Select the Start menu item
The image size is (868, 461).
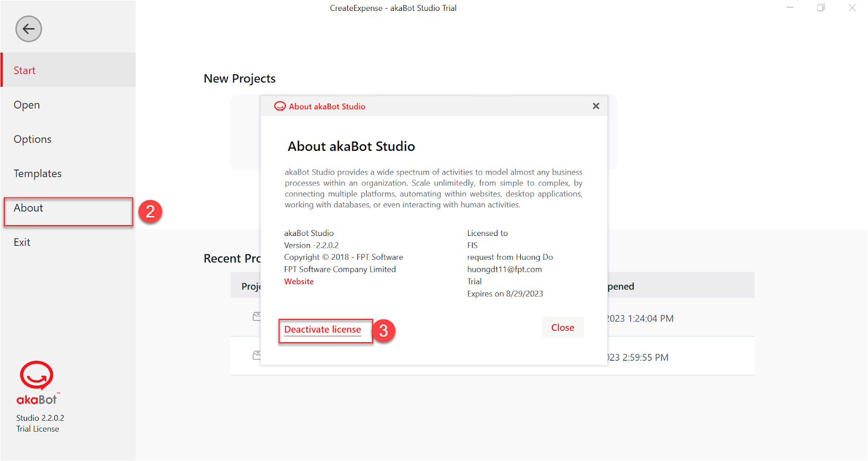68,70
